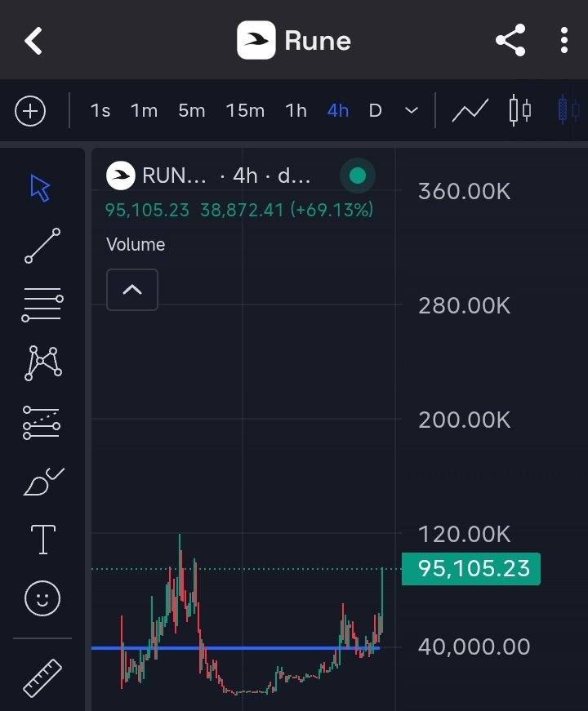Click the +69.13% change value in legend

pos(332,210)
